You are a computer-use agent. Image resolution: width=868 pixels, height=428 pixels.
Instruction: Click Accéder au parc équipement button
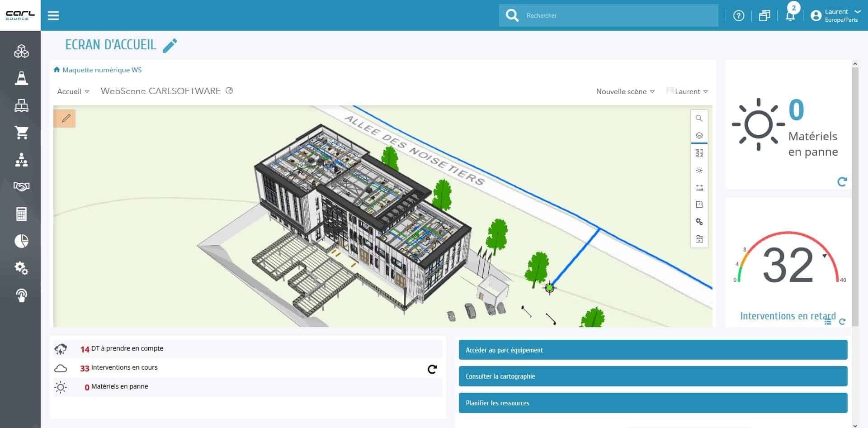(x=652, y=350)
